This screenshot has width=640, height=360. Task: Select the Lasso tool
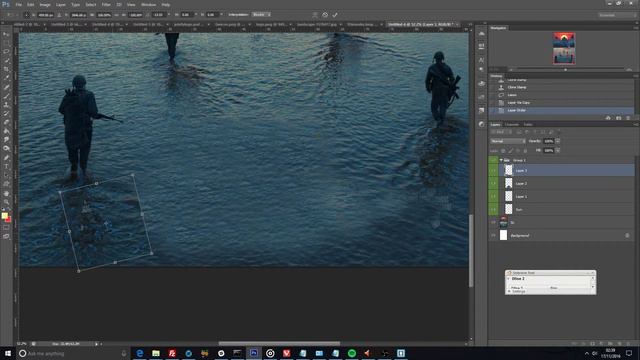click(x=6, y=52)
